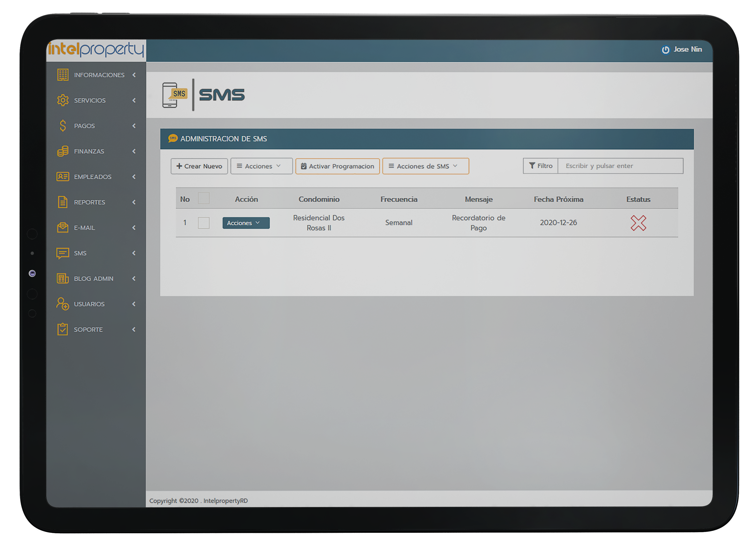The height and width of the screenshot is (545, 756).
Task: Check the select-all checkbox in table header
Action: pos(203,198)
